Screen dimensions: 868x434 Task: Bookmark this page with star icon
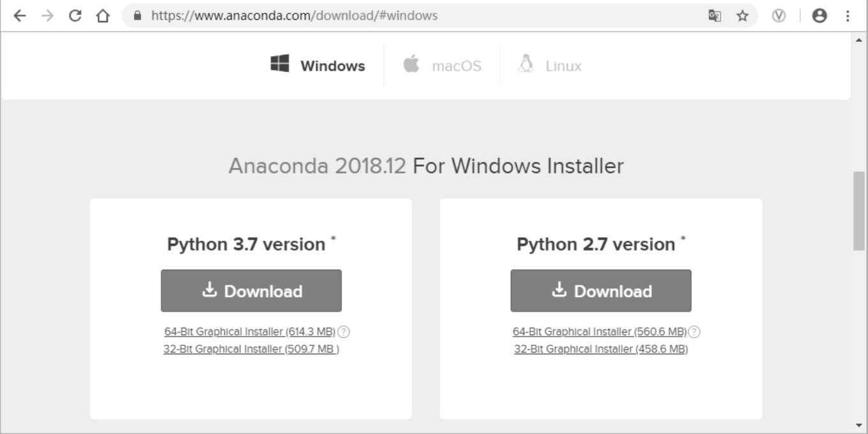point(742,16)
